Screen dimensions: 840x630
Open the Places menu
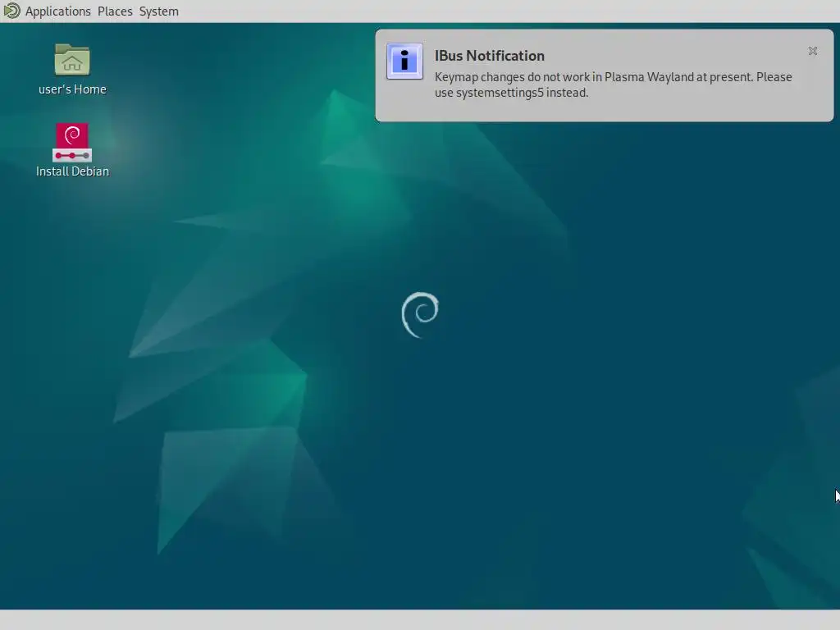pos(115,11)
